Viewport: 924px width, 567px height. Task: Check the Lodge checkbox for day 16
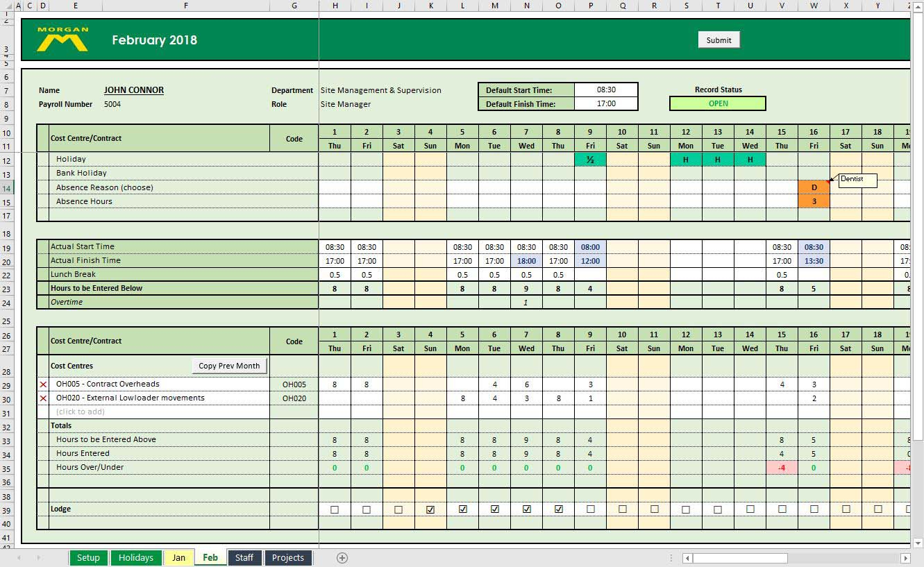pyautogui.click(x=814, y=509)
